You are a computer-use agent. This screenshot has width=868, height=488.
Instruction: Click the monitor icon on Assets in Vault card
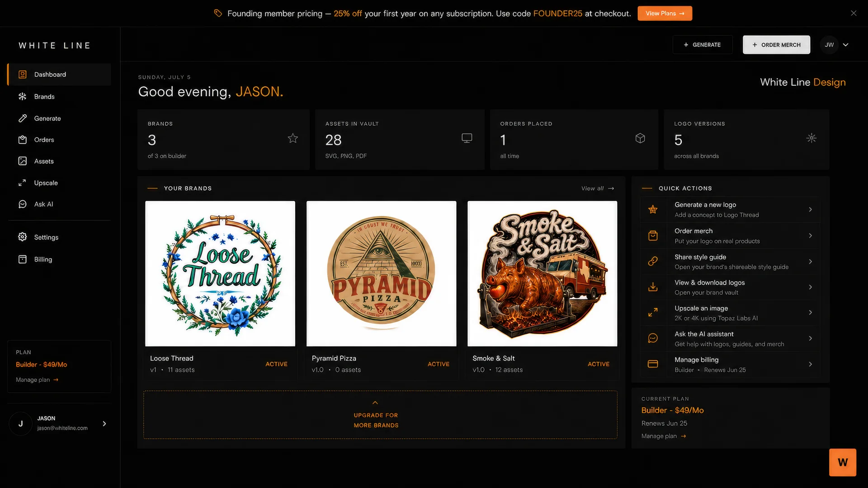tap(467, 138)
